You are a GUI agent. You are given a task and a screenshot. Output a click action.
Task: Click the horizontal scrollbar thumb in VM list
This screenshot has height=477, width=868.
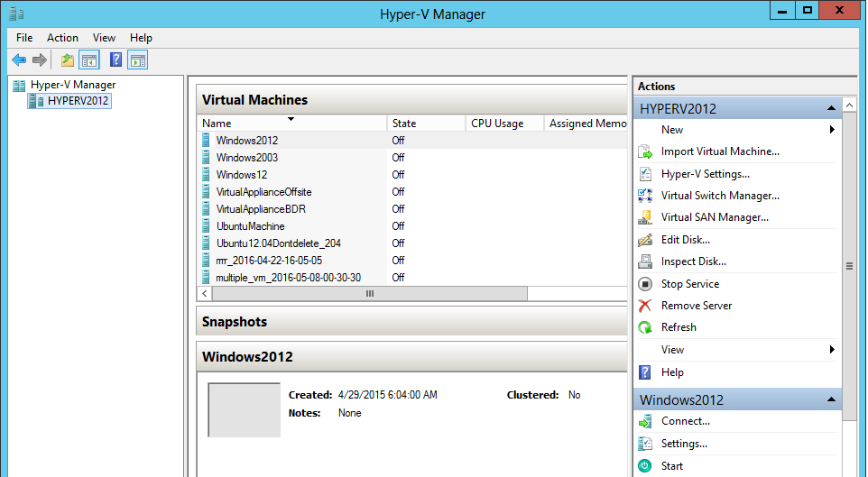point(370,293)
